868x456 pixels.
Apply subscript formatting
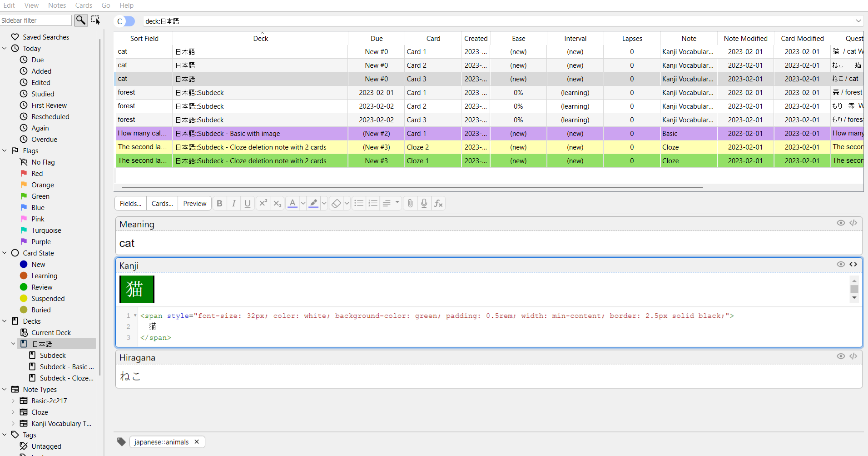pyautogui.click(x=277, y=203)
